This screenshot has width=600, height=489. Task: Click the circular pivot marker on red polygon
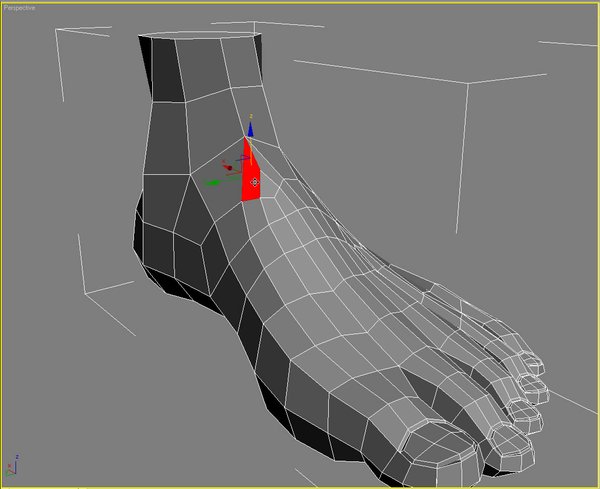(x=255, y=182)
